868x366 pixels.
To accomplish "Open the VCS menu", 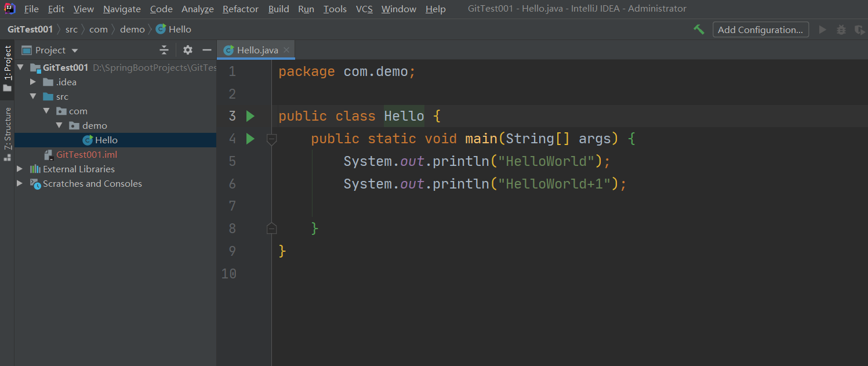I will click(x=364, y=9).
